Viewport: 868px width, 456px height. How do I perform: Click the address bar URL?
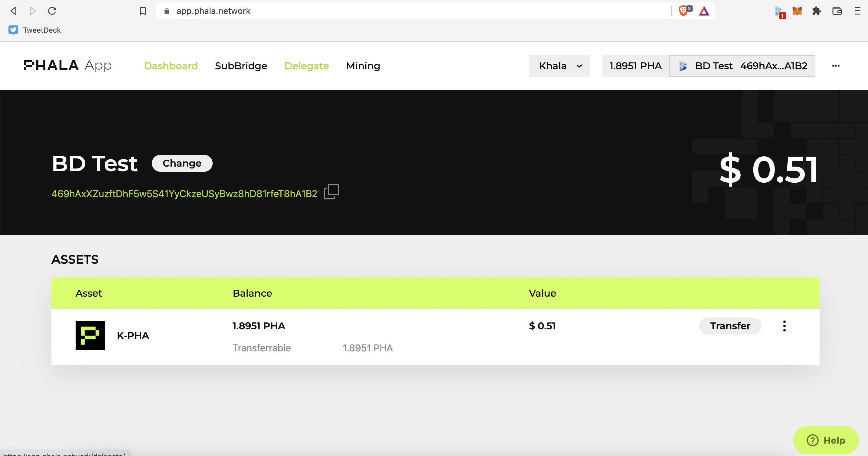point(213,11)
